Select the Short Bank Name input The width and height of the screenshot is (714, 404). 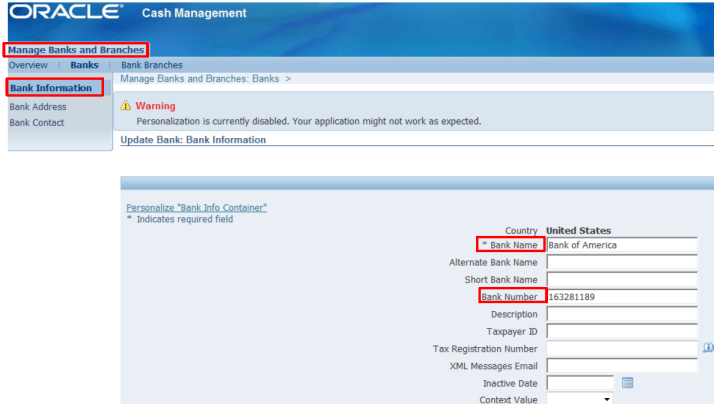tap(621, 279)
